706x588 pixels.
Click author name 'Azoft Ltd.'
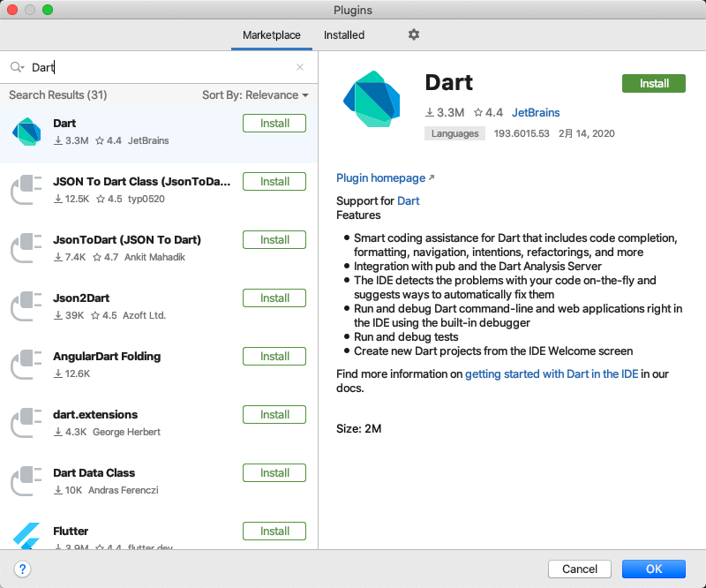click(144, 315)
